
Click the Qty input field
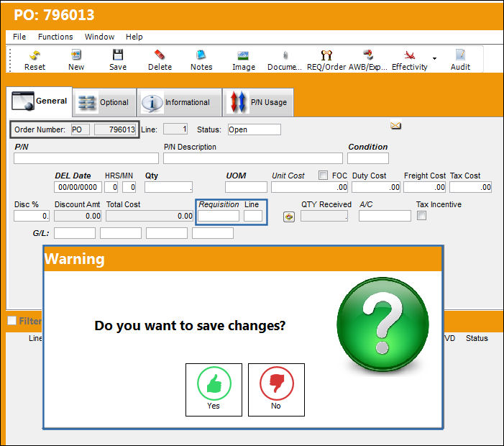point(168,187)
